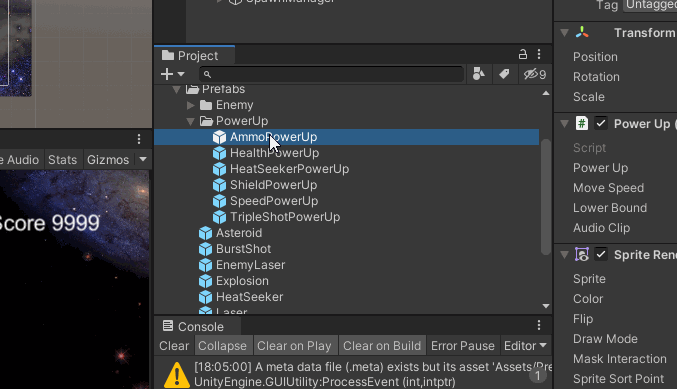Click the Project list scroll down arrow
The height and width of the screenshot is (389, 677).
546,306
